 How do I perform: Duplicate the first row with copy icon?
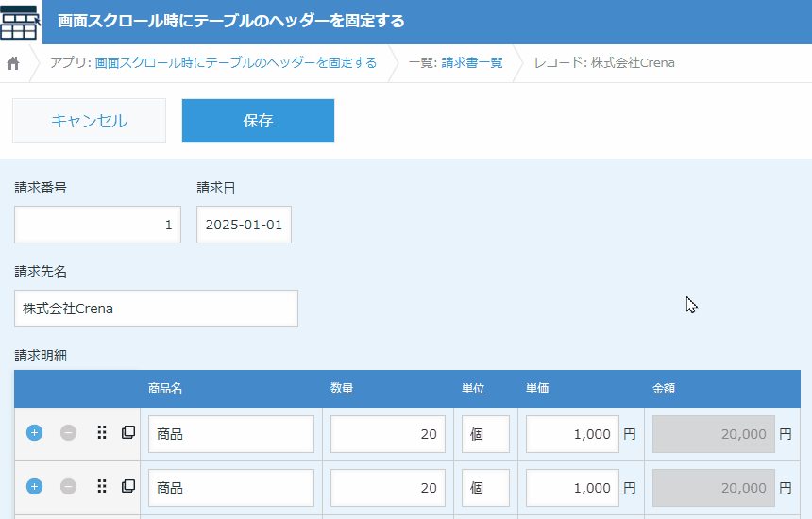[128, 433]
